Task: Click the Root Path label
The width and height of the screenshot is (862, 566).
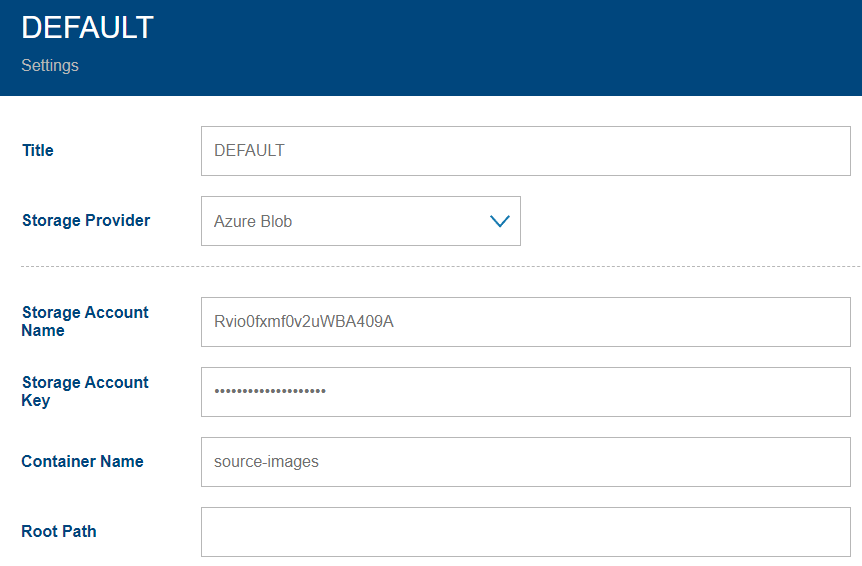Action: click(59, 532)
